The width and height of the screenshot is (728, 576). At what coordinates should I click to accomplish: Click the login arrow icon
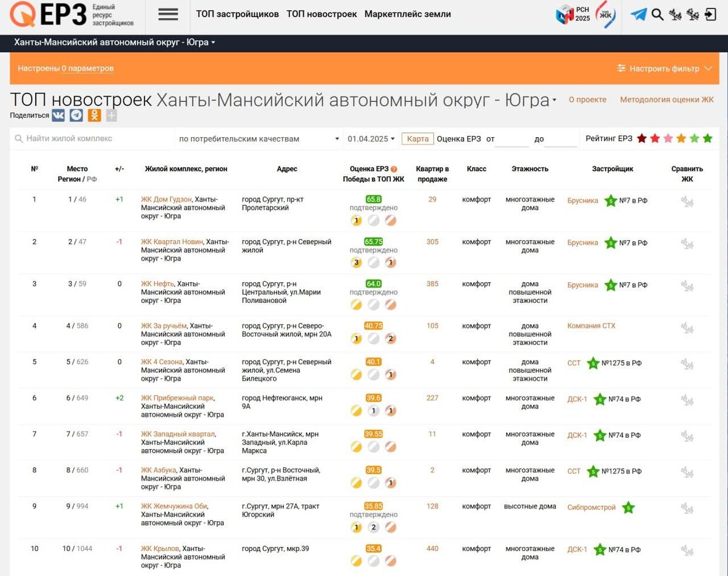711,14
